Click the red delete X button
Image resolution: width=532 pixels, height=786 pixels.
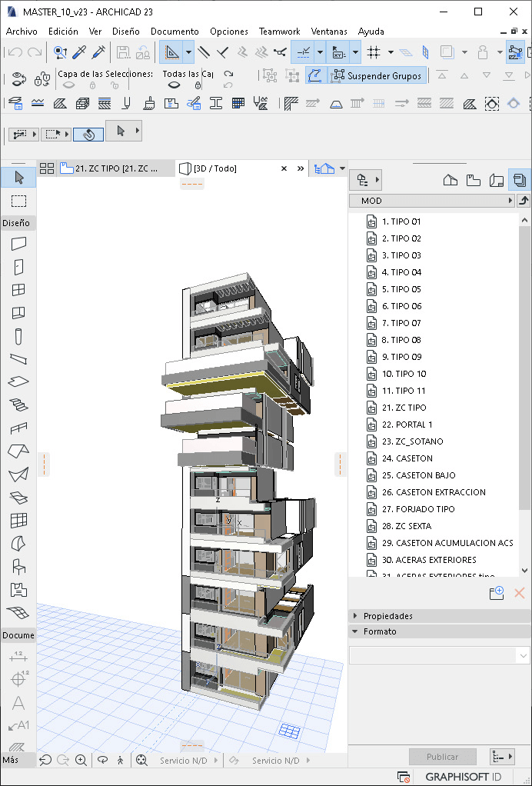[x=520, y=594]
